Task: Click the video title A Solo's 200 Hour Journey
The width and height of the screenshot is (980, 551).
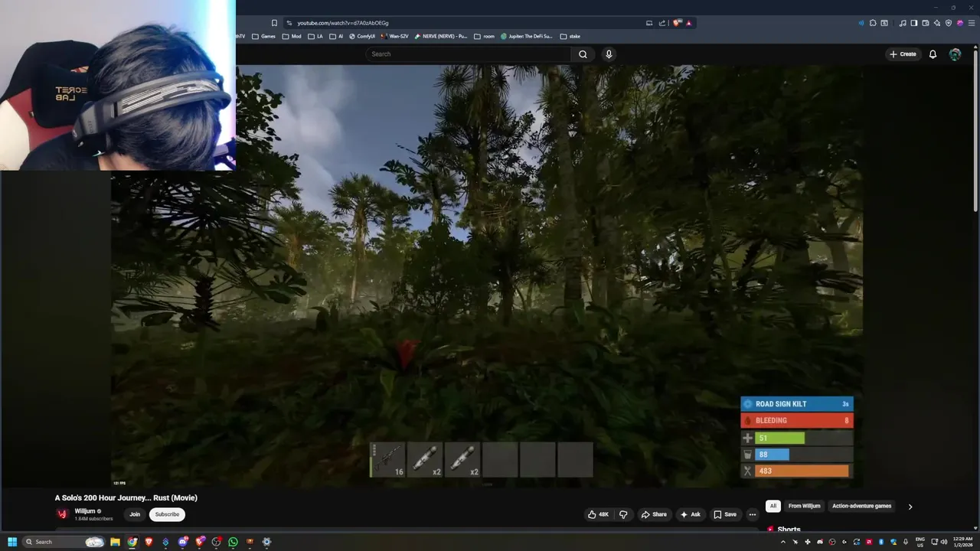Action: pyautogui.click(x=126, y=498)
